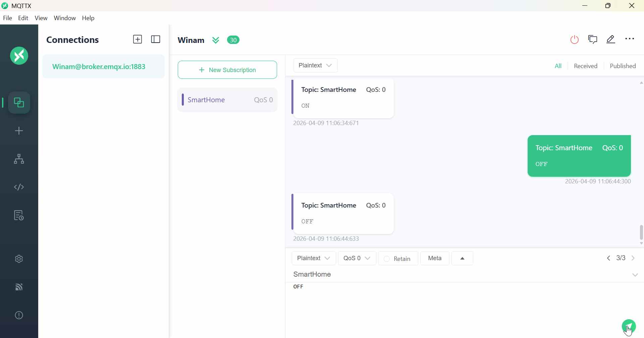Screen dimensions: 644x338
Task: Open the more options ellipsis menu
Action: pos(630,39)
